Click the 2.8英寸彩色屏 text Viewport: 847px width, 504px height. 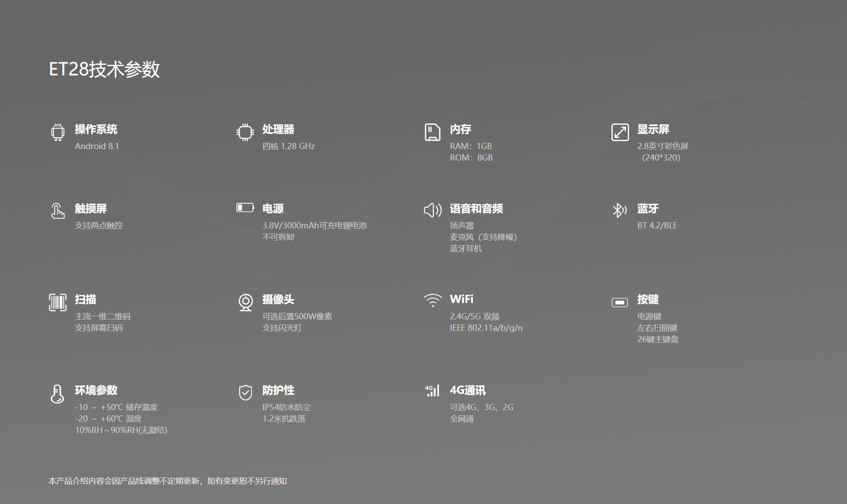click(663, 146)
